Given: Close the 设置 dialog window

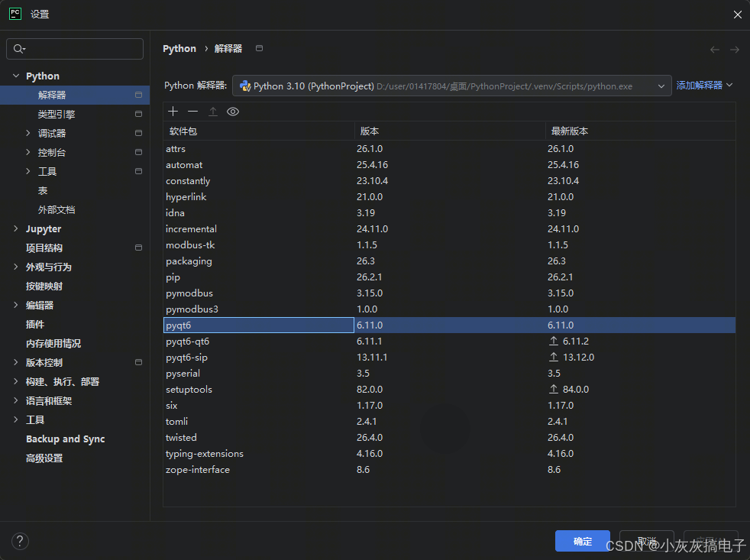Looking at the screenshot, I should (738, 15).
